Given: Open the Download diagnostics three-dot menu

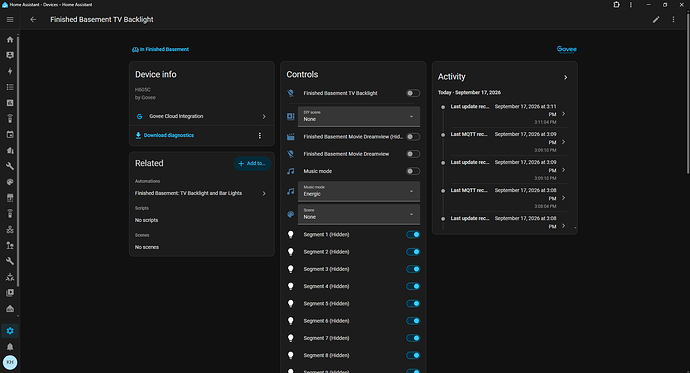Looking at the screenshot, I should pyautogui.click(x=260, y=135).
